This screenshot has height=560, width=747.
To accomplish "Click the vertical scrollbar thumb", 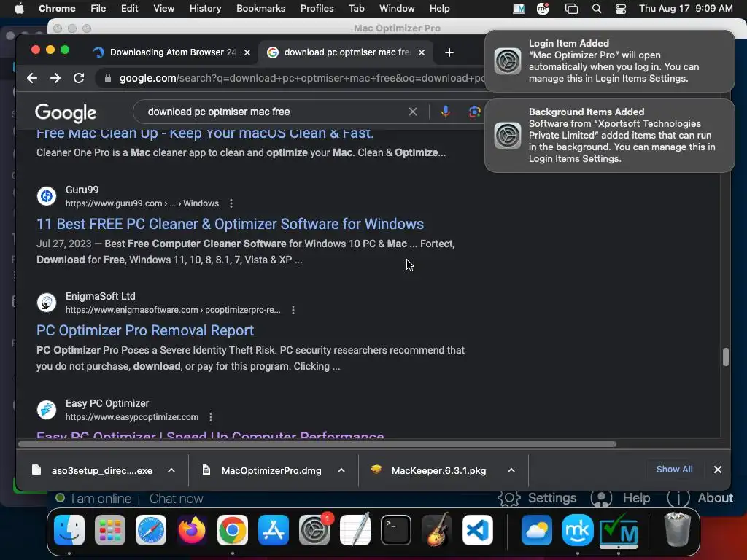I will click(726, 357).
